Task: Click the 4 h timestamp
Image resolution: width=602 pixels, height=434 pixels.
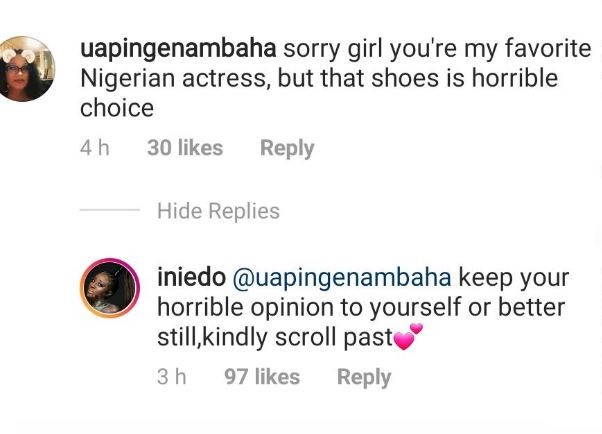Action: 93,148
